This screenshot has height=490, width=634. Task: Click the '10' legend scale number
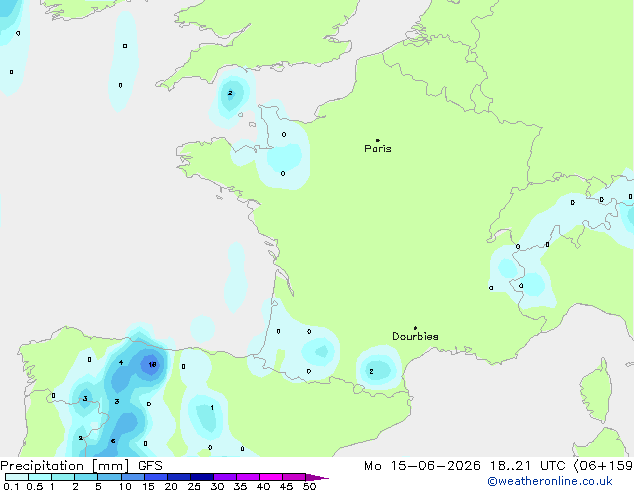point(125,486)
